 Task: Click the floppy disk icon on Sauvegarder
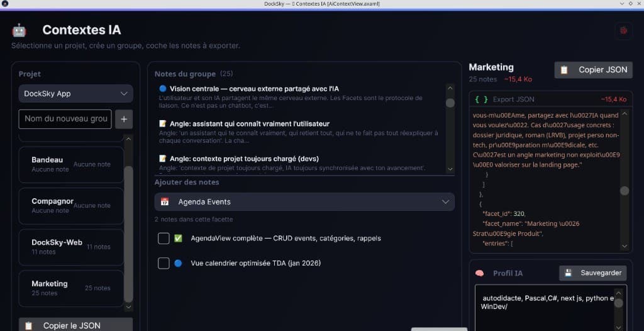tap(569, 272)
